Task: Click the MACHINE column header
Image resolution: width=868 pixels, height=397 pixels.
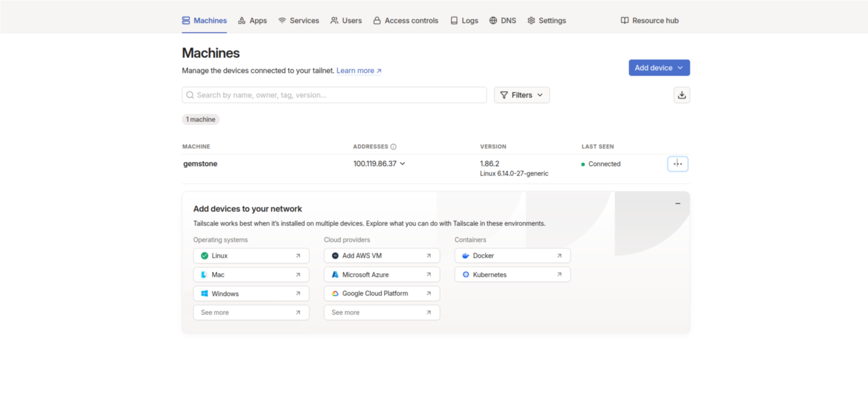Action: (x=196, y=147)
